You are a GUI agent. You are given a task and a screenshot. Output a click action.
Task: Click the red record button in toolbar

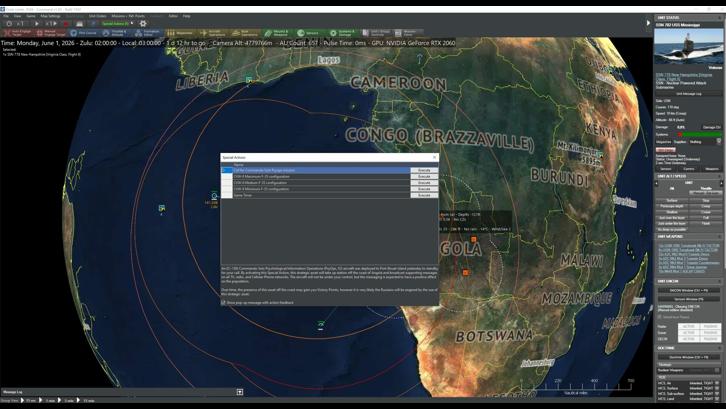pyautogui.click(x=66, y=24)
